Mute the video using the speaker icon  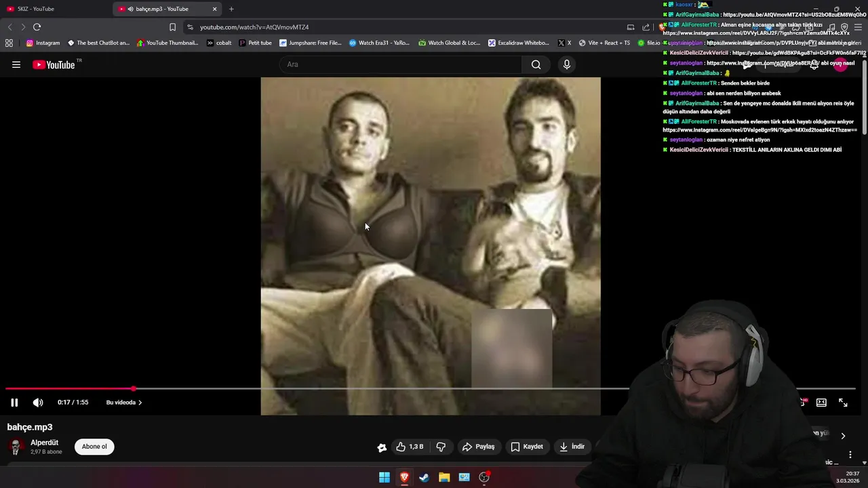pyautogui.click(x=38, y=403)
